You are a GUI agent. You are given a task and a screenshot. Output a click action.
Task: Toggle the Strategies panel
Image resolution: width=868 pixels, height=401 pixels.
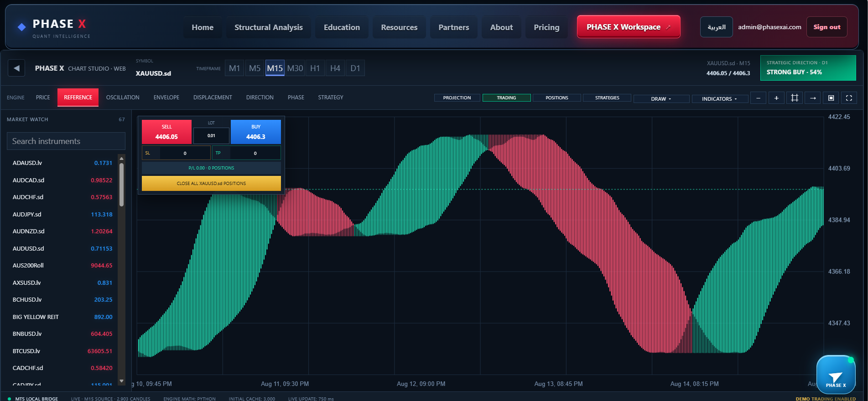pyautogui.click(x=607, y=98)
